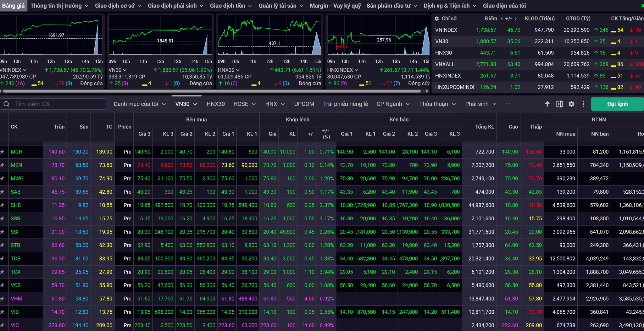Screen dimensions: 644x331
Task: Open Danh mục của tôi dropdown
Action: 140,104
